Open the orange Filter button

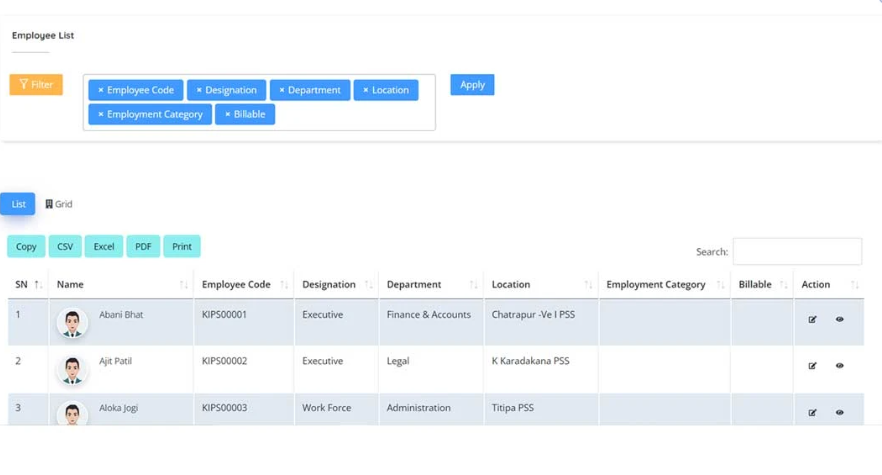click(x=36, y=84)
